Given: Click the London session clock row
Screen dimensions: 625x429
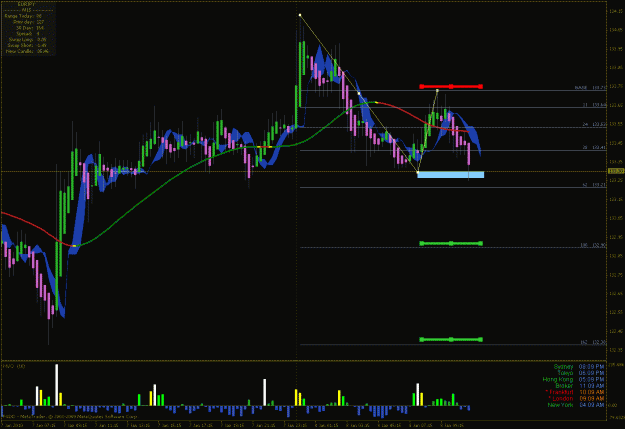Looking at the screenshot, I should click(576, 398).
